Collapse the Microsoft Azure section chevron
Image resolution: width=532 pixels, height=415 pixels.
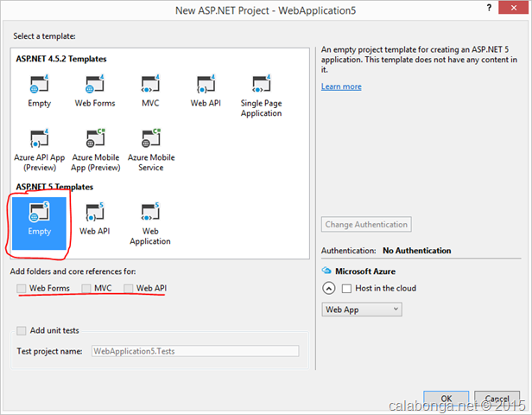point(328,288)
